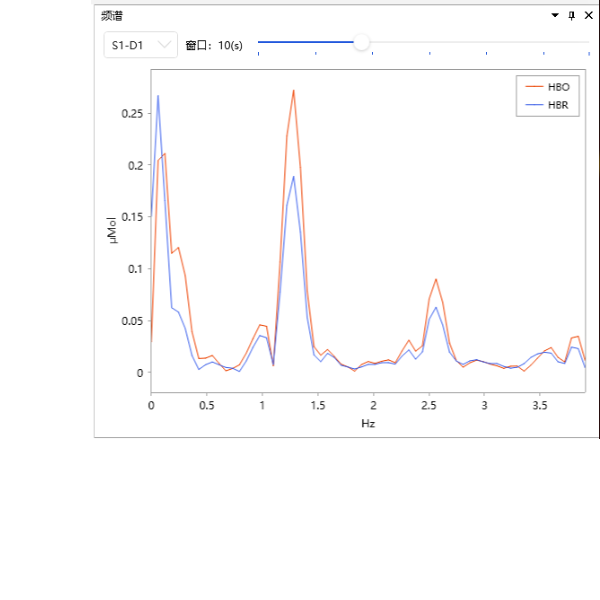600x600 pixels.
Task: Click the 0.25 tick label on the y-axis
Action: click(130, 113)
